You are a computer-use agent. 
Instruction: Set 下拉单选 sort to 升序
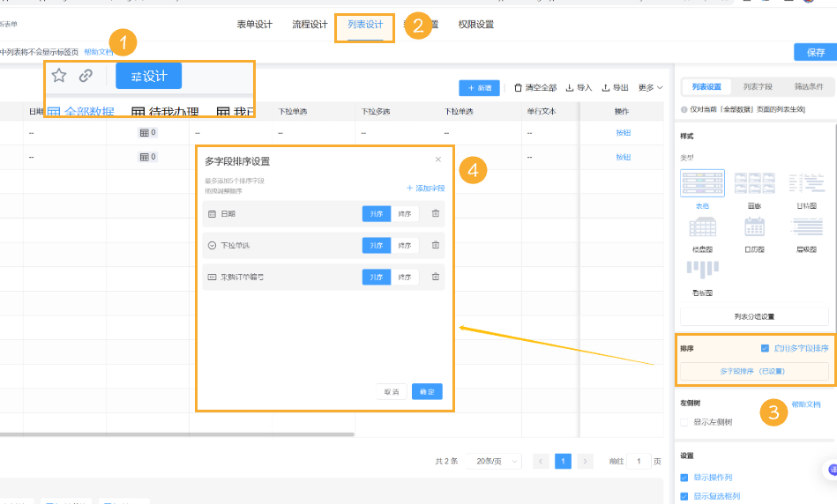377,245
